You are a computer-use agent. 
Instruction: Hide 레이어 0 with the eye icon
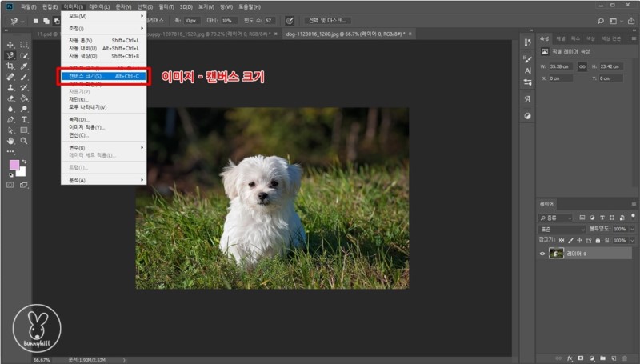[543, 254]
